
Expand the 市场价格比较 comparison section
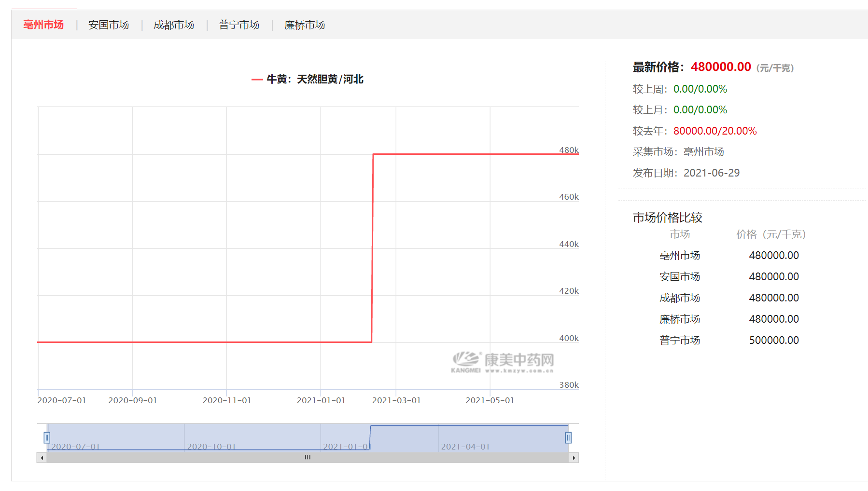(667, 218)
